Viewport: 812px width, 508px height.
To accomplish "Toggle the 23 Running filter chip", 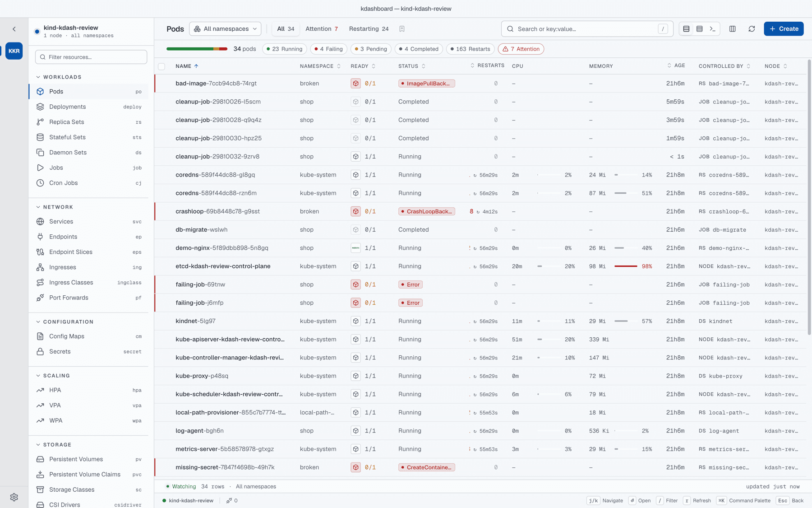I will coord(285,49).
